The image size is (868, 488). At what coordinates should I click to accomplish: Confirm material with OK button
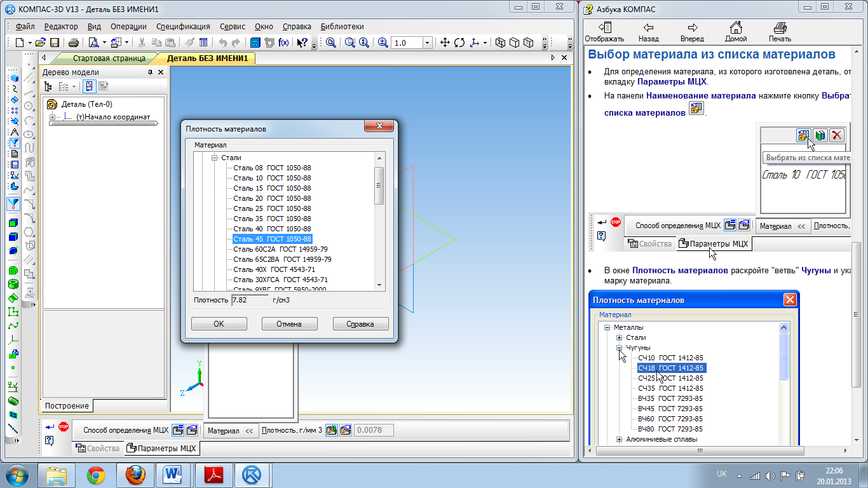219,324
